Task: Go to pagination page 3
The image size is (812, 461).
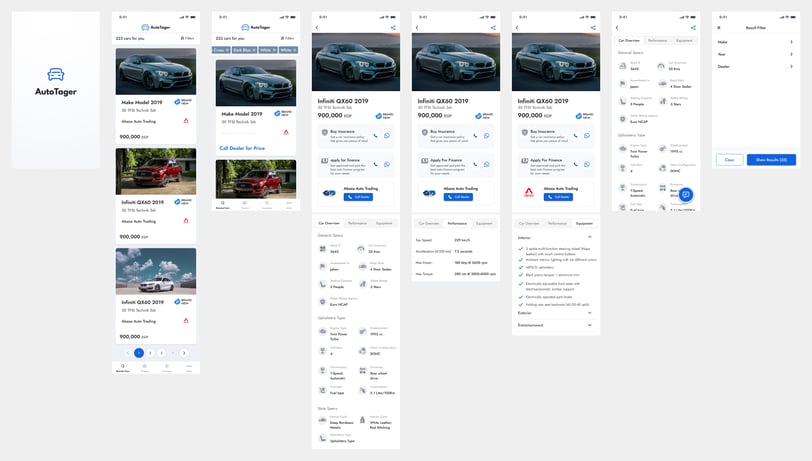Action: pos(162,353)
